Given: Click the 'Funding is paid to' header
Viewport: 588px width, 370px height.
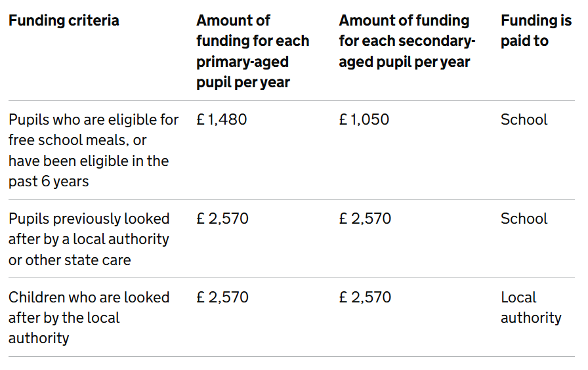Looking at the screenshot, I should click(536, 31).
